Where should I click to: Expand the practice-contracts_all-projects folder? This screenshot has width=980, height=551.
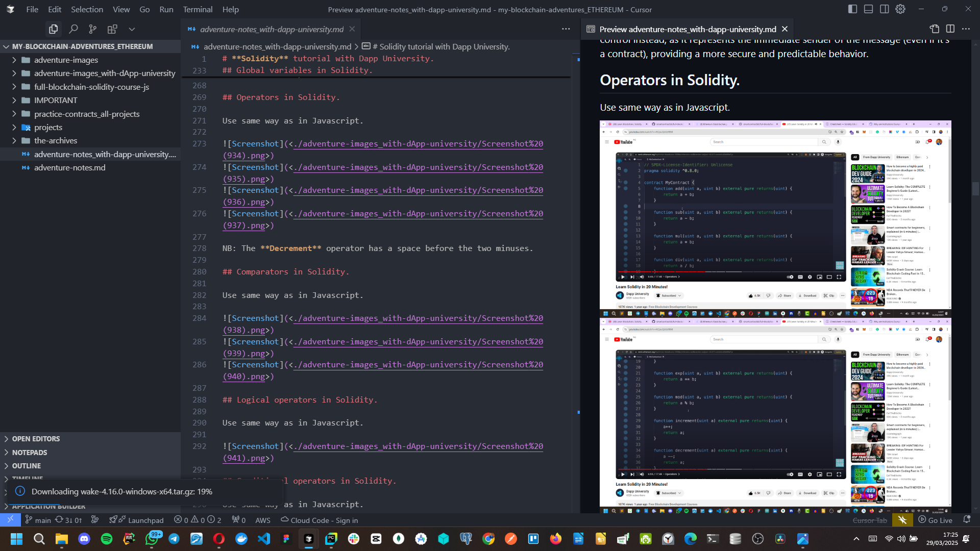[x=86, y=114]
